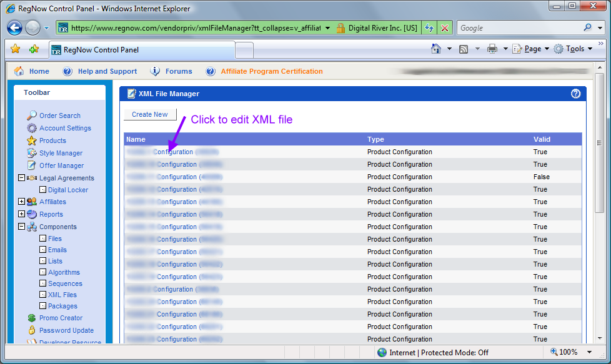Open Emails under Components
The image size is (611, 364).
tap(57, 250)
